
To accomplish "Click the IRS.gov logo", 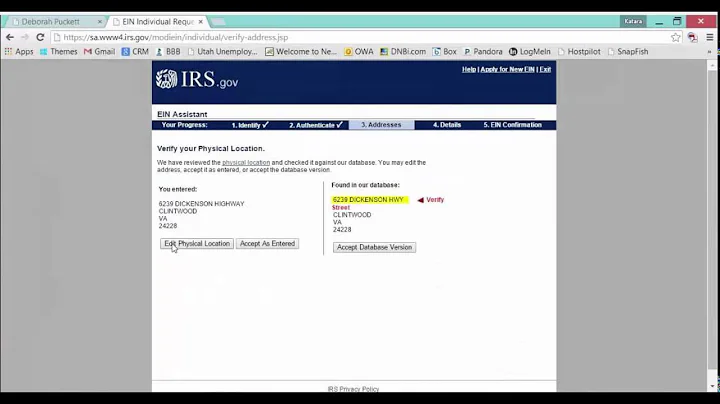I will point(197,79).
